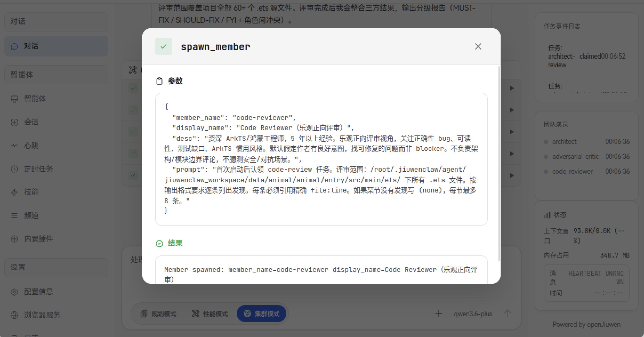Click the green circle-check icon beside 结果
Screen dimensions: 644x337
click(159, 243)
